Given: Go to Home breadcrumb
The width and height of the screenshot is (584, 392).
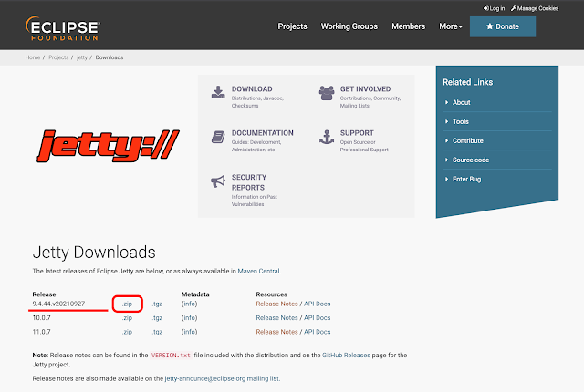Looking at the screenshot, I should tap(33, 57).
